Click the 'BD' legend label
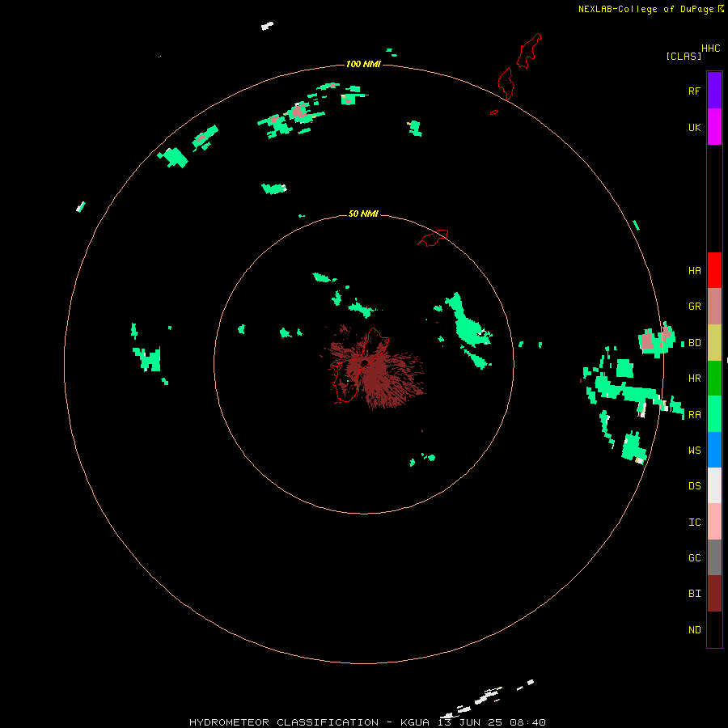The image size is (728, 728). click(694, 343)
